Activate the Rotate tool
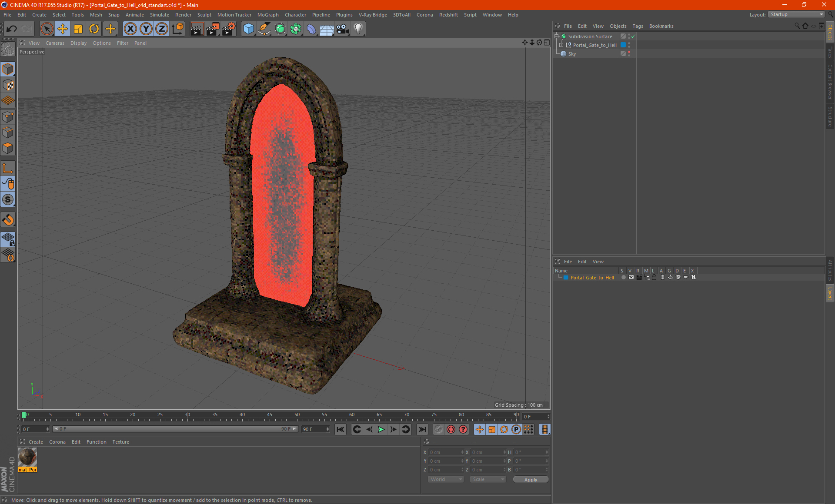This screenshot has width=835, height=504. coord(94,29)
